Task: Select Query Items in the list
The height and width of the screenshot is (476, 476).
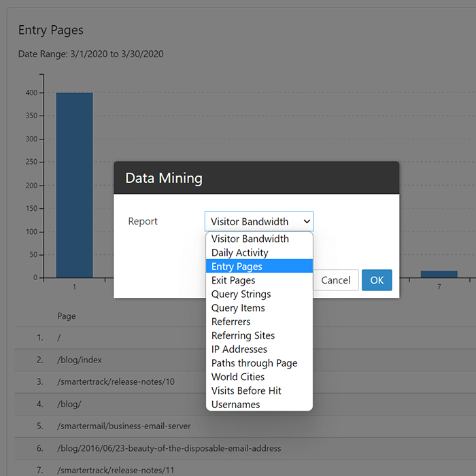Action: (x=259, y=308)
